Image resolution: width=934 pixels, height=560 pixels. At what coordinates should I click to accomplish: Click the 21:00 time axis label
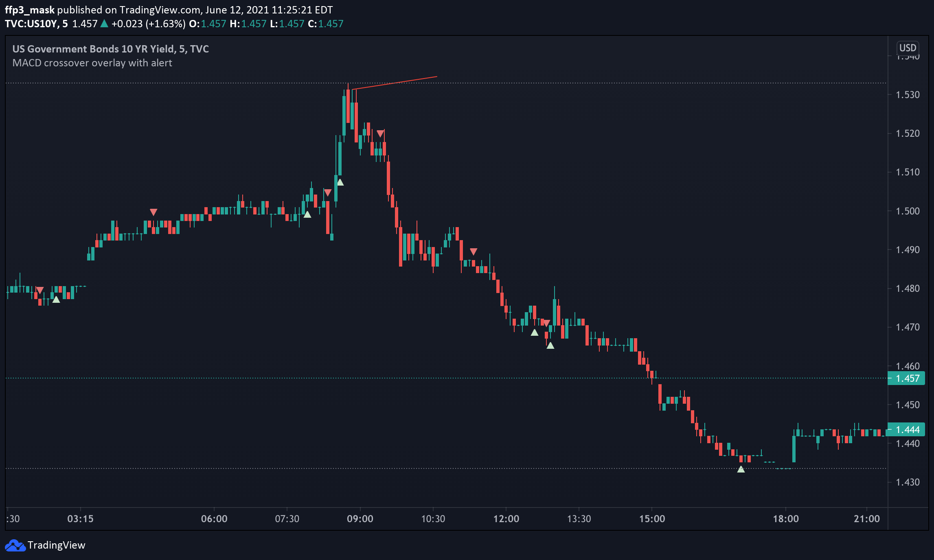click(867, 519)
